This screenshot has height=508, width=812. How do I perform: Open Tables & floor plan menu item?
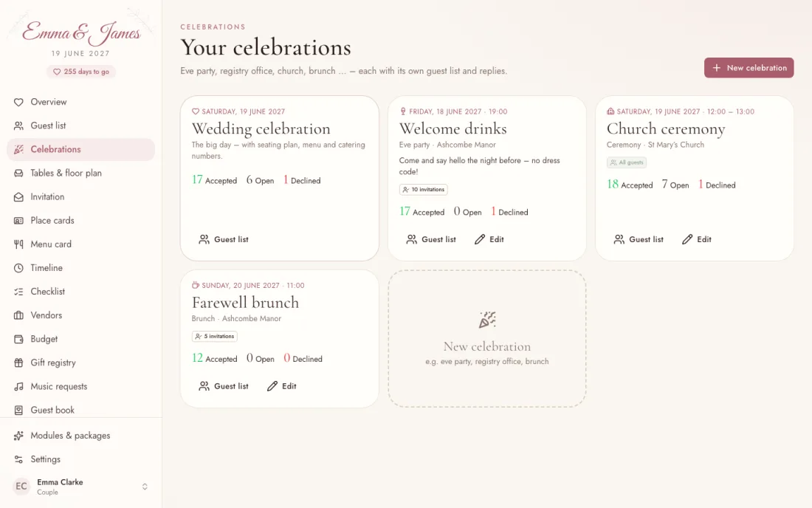click(80, 174)
